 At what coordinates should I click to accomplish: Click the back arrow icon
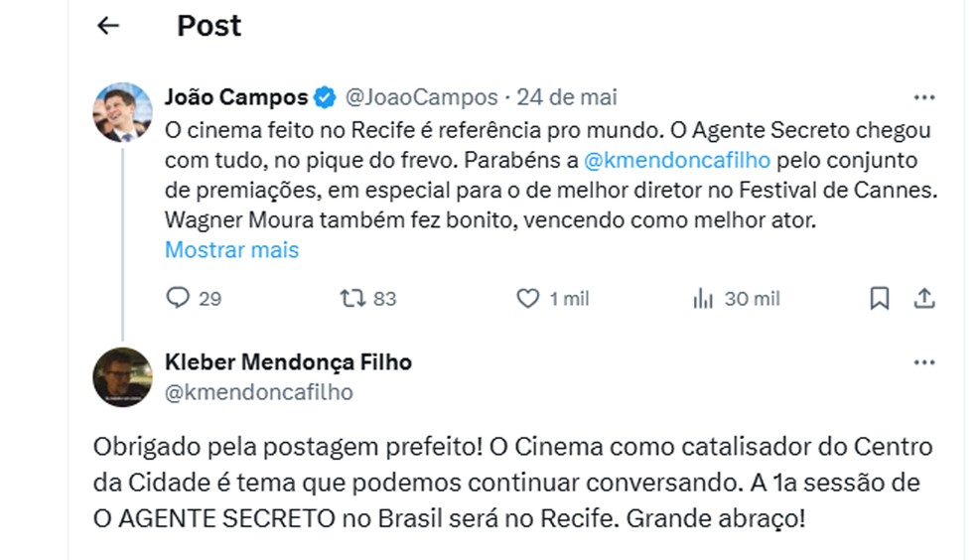point(108,27)
